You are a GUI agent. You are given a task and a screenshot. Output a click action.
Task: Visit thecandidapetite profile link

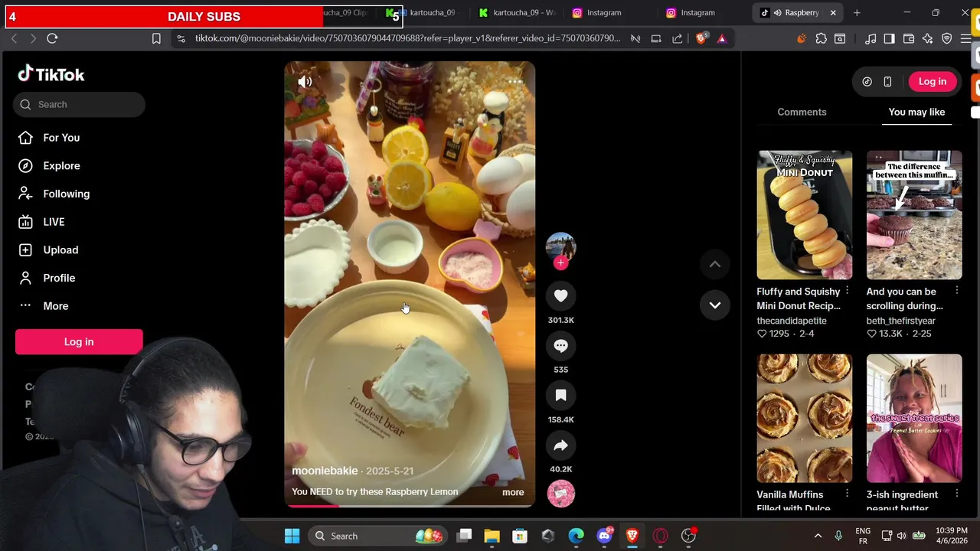pos(791,321)
